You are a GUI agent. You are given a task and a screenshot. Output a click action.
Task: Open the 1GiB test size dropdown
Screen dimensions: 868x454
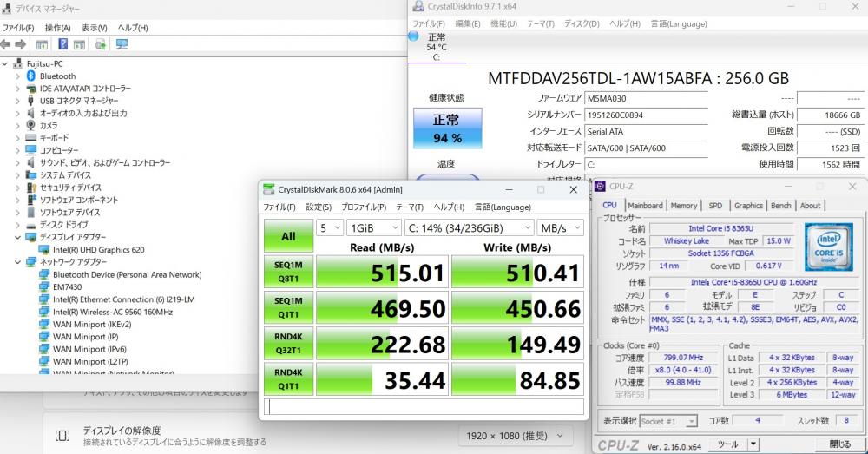click(x=373, y=227)
